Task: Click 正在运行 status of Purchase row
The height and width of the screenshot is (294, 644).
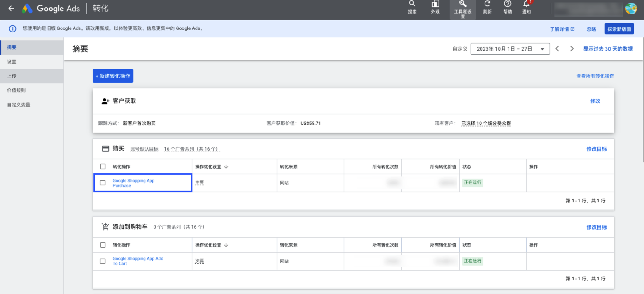Action: point(472,183)
